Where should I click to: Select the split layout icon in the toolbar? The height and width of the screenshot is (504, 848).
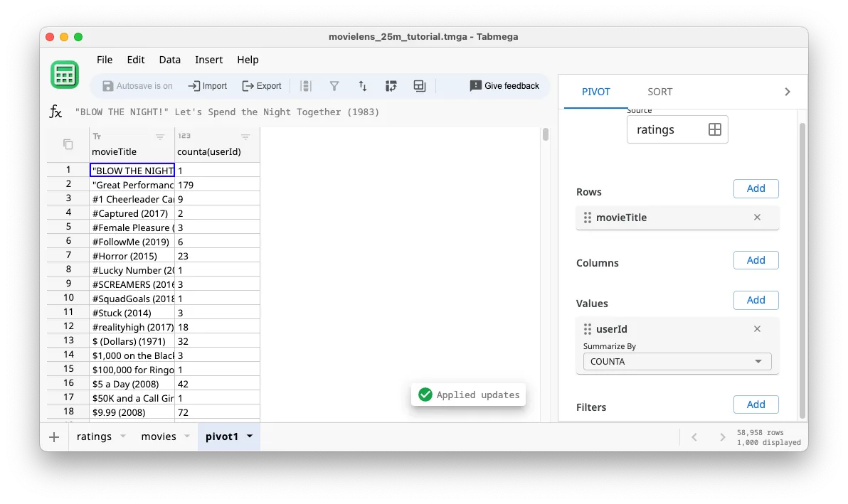point(419,85)
